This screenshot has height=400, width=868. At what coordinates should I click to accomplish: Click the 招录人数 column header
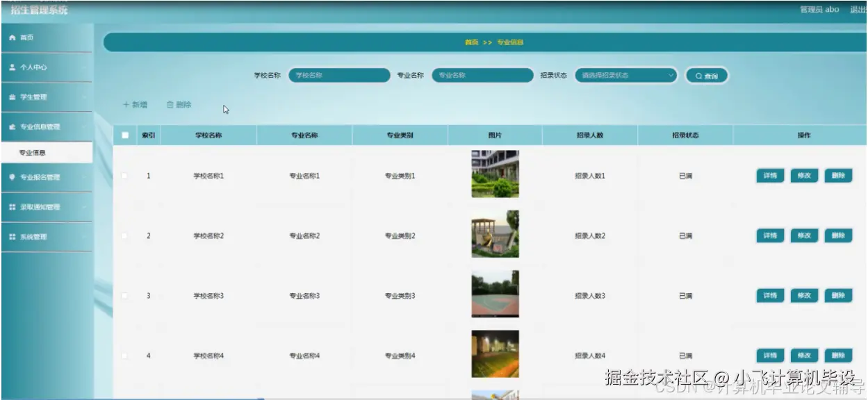pos(590,135)
